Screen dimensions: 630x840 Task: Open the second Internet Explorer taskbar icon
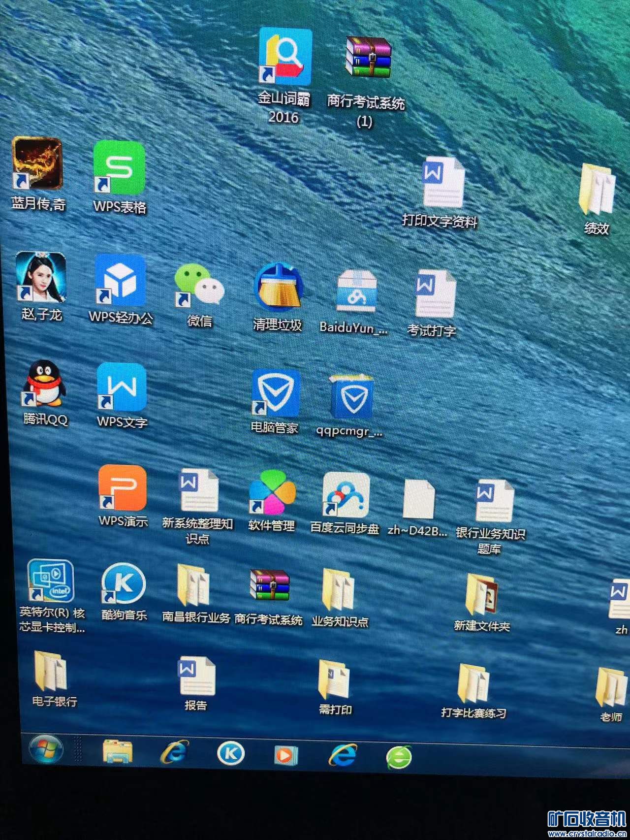[x=343, y=755]
